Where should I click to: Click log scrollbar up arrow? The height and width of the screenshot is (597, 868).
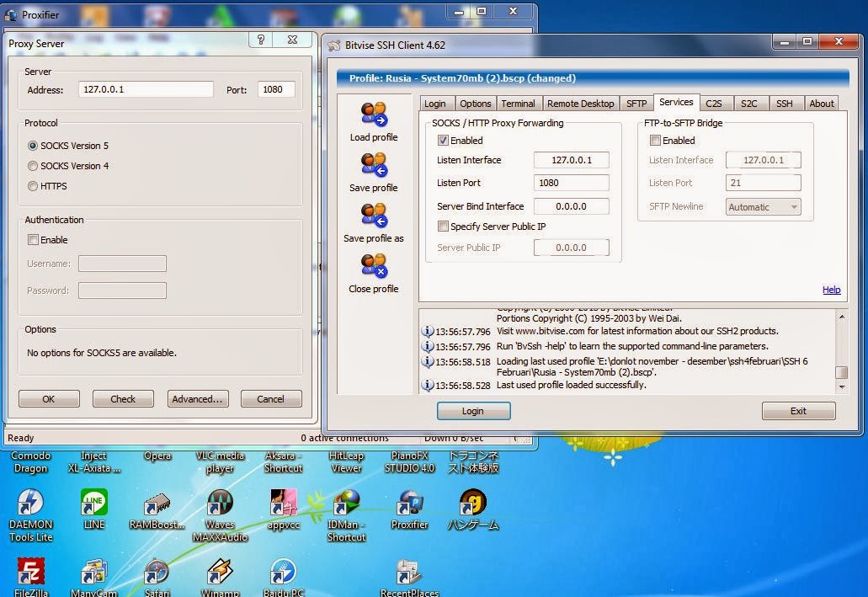point(841,317)
